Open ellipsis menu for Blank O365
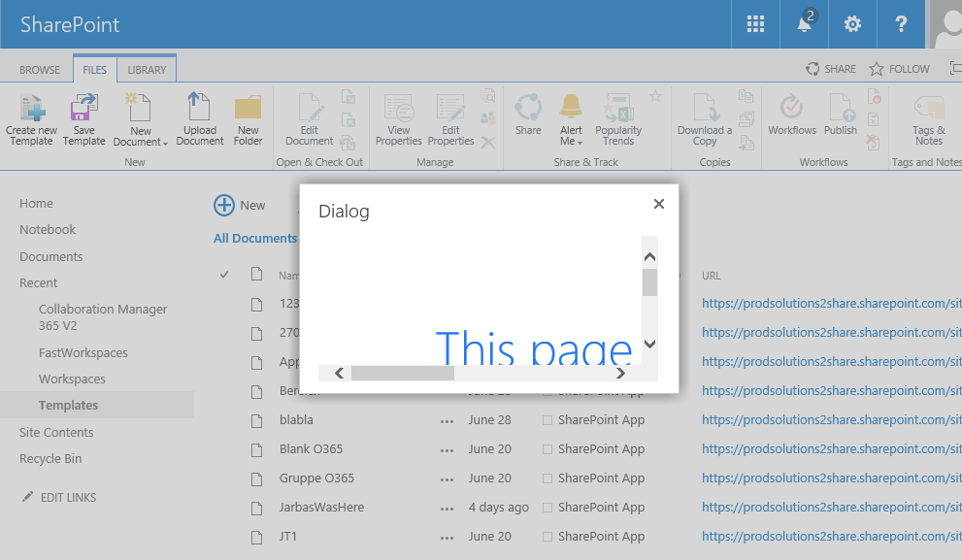This screenshot has height=560, width=962. [x=447, y=451]
